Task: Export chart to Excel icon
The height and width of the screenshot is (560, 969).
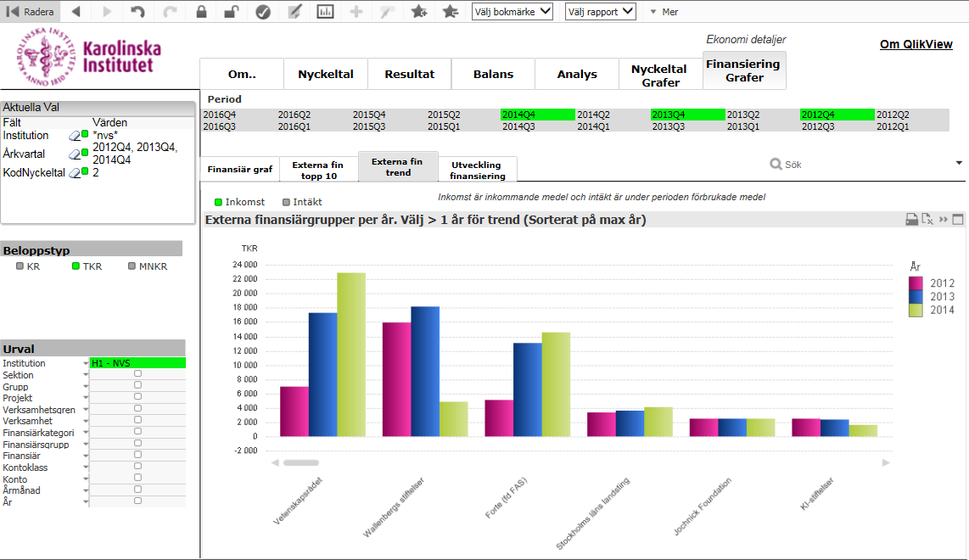Action: [927, 220]
